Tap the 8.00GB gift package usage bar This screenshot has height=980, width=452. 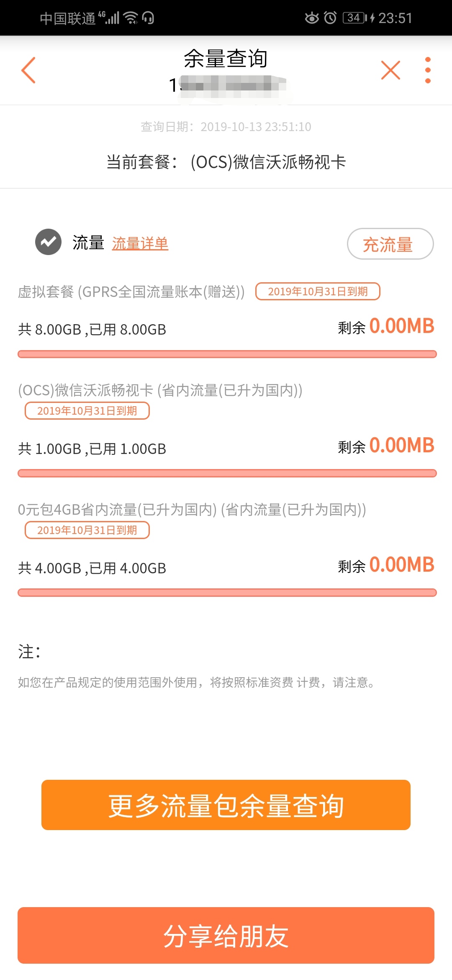coord(227,354)
